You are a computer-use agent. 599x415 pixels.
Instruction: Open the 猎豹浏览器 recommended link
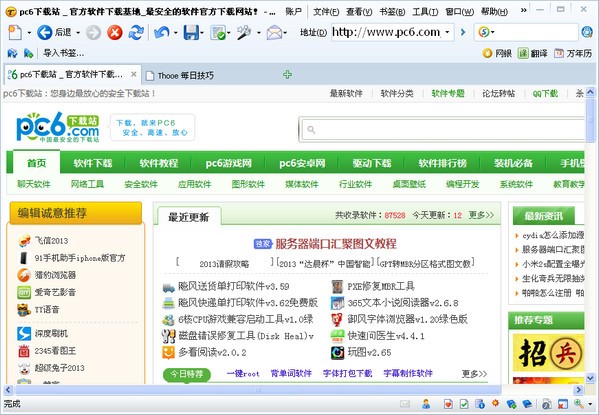[55, 275]
